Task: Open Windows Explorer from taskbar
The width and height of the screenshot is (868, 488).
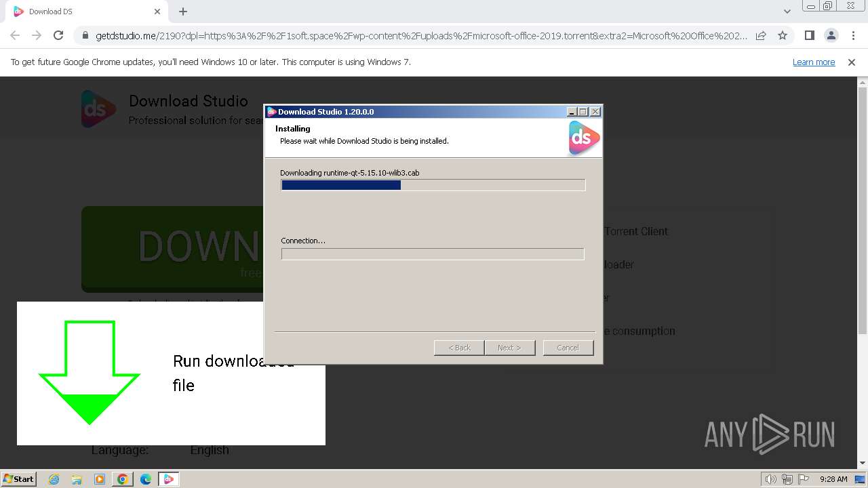Action: 77,479
